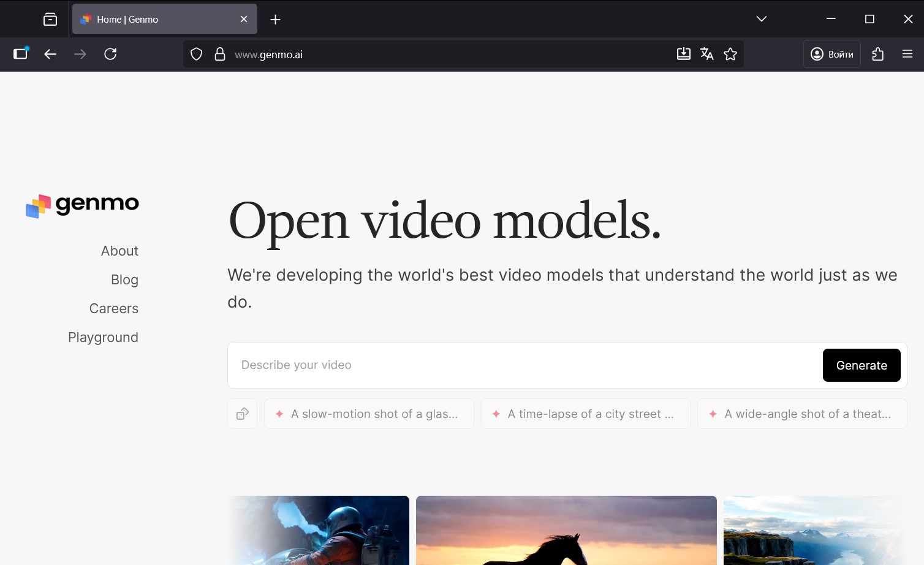Screen dimensions: 924x565
Task: Choose the time-lapse city street suggestion
Action: click(585, 414)
